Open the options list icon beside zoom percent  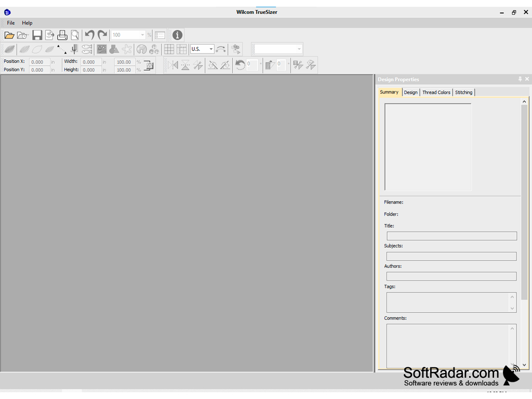point(160,35)
